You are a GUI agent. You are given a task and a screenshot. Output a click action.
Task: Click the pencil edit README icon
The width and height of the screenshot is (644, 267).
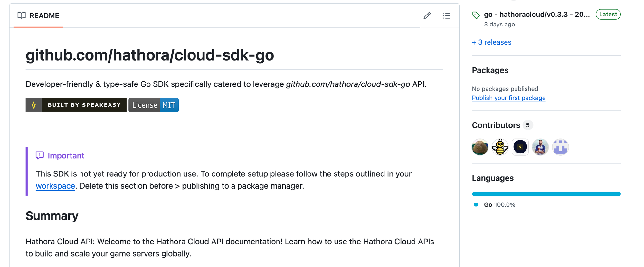click(x=427, y=15)
